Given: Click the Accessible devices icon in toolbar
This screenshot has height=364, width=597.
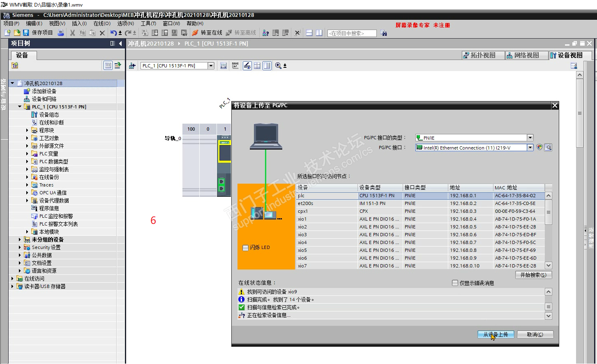Looking at the screenshot, I should [266, 33].
